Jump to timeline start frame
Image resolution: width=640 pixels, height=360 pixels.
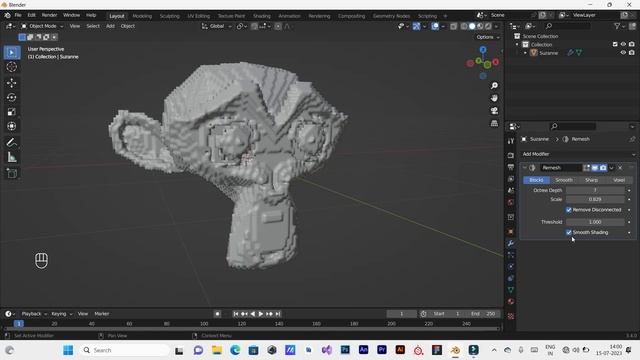pos(236,314)
